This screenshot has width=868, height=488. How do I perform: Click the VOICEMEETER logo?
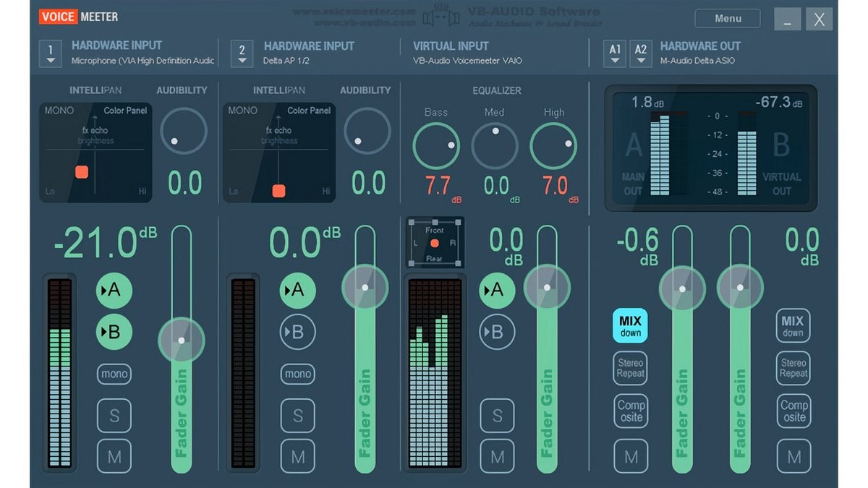click(79, 17)
